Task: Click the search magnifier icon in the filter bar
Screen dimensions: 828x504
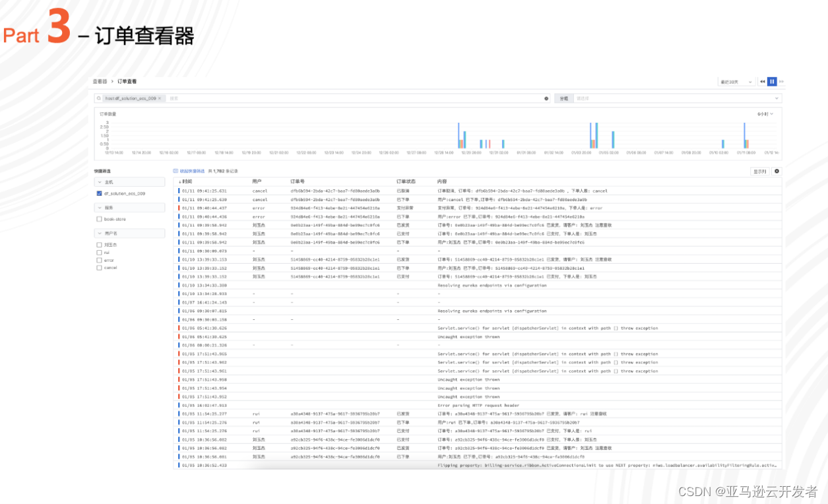Action: click(100, 98)
